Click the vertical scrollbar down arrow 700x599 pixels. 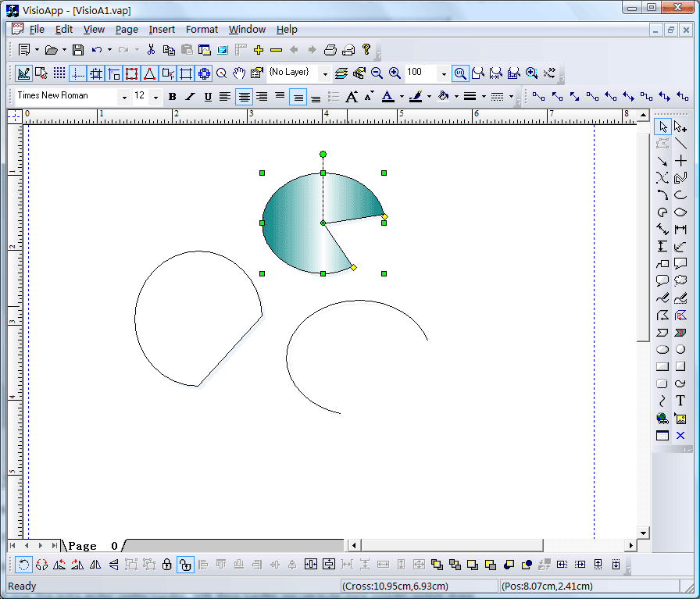point(643,533)
